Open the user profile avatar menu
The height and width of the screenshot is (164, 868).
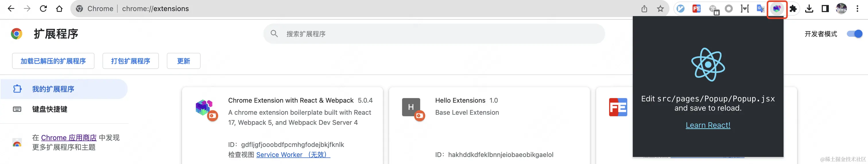841,8
